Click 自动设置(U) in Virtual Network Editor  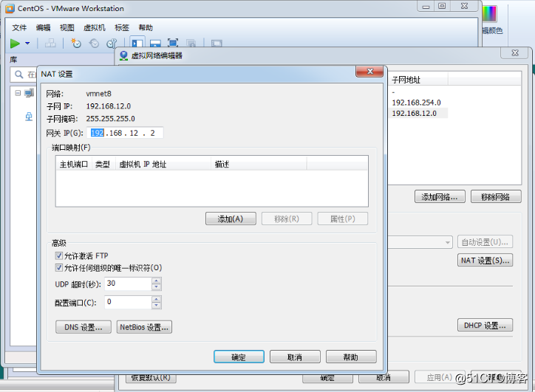(485, 242)
